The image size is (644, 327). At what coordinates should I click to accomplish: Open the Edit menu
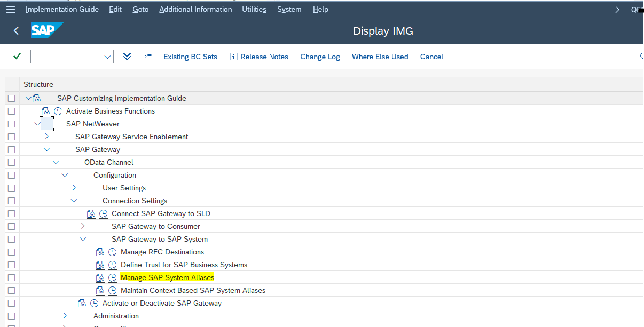tap(115, 9)
